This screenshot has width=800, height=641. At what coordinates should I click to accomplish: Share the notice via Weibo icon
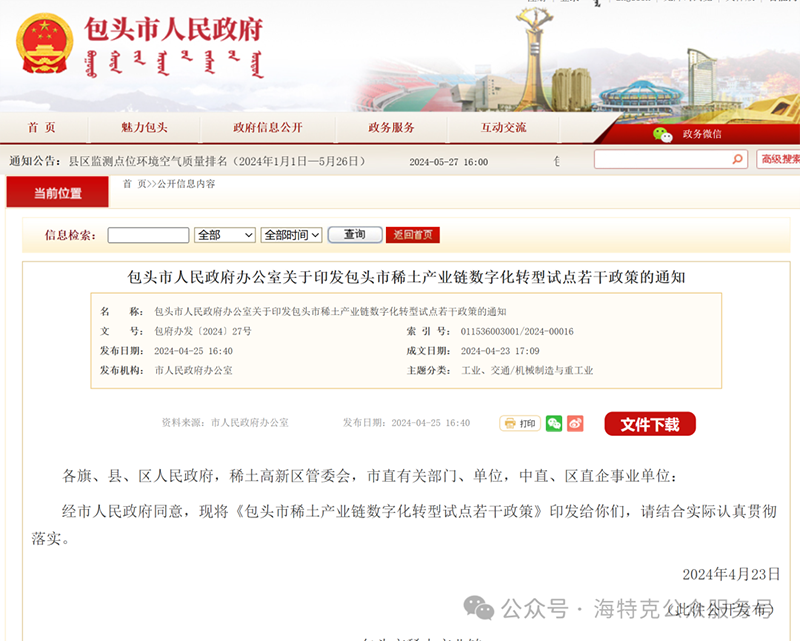tap(575, 423)
